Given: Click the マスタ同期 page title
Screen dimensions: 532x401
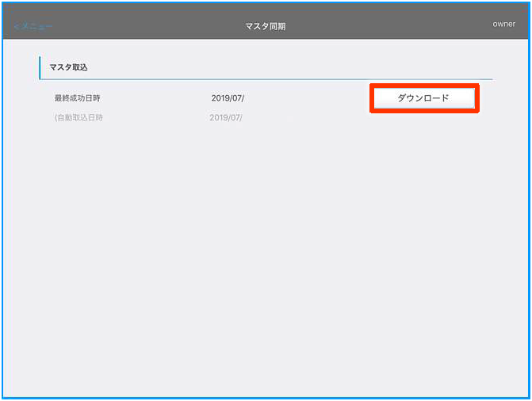Looking at the screenshot, I should 265,26.
